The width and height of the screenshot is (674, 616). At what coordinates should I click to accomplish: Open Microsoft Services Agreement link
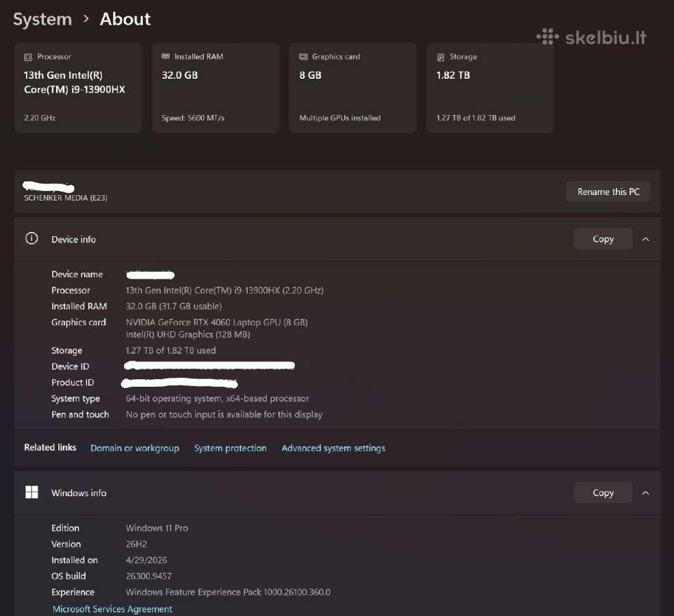(112, 608)
